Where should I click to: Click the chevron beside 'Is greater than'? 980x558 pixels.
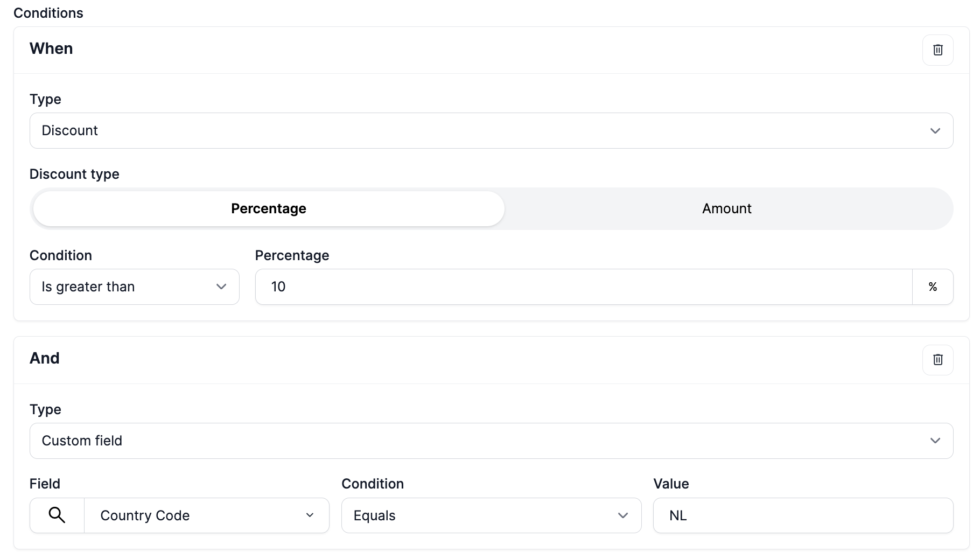221,287
